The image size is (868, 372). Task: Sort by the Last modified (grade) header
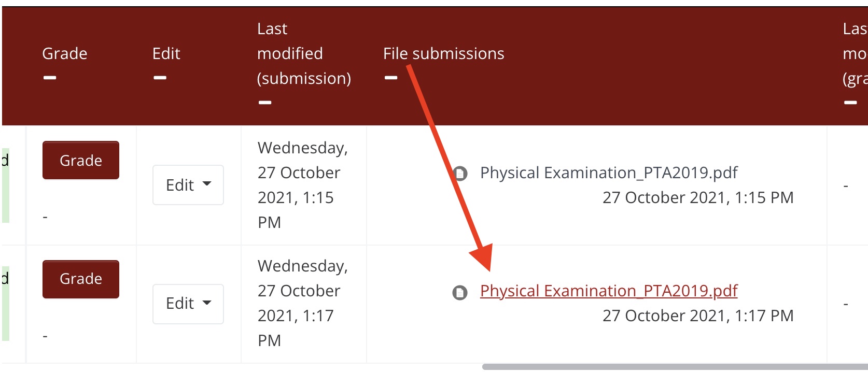pyautogui.click(x=855, y=53)
